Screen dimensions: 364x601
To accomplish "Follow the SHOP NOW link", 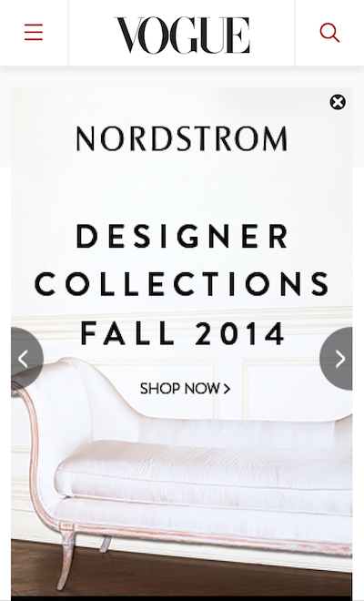I will [x=185, y=389].
